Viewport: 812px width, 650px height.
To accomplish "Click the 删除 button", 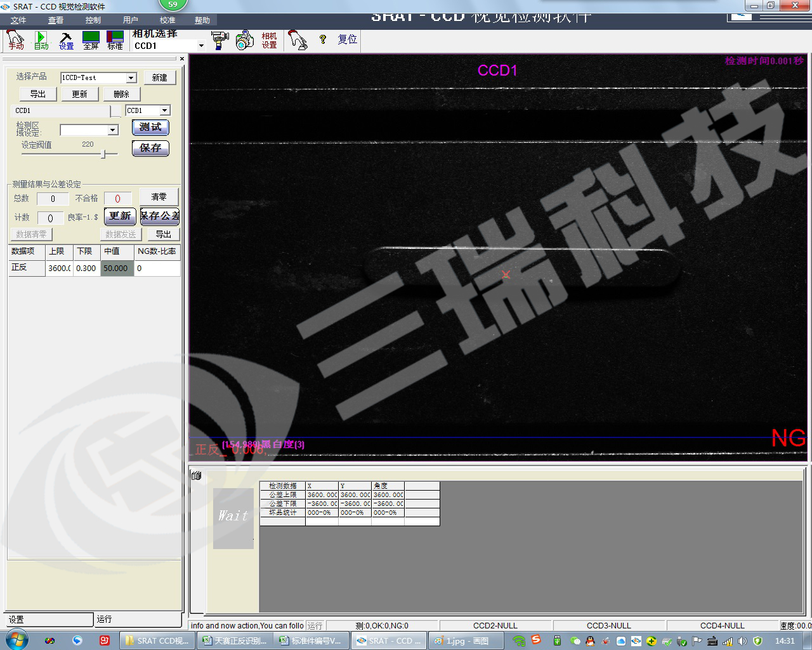I will (122, 94).
